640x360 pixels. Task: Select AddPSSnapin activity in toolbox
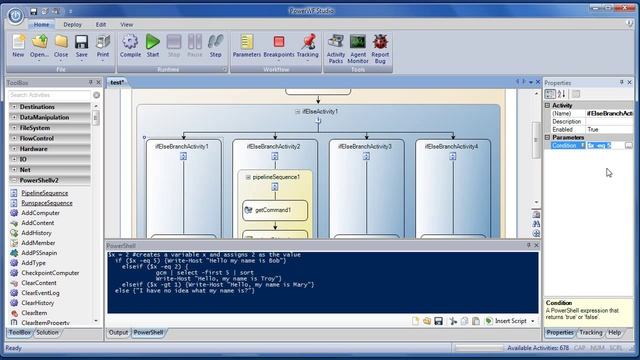point(39,253)
